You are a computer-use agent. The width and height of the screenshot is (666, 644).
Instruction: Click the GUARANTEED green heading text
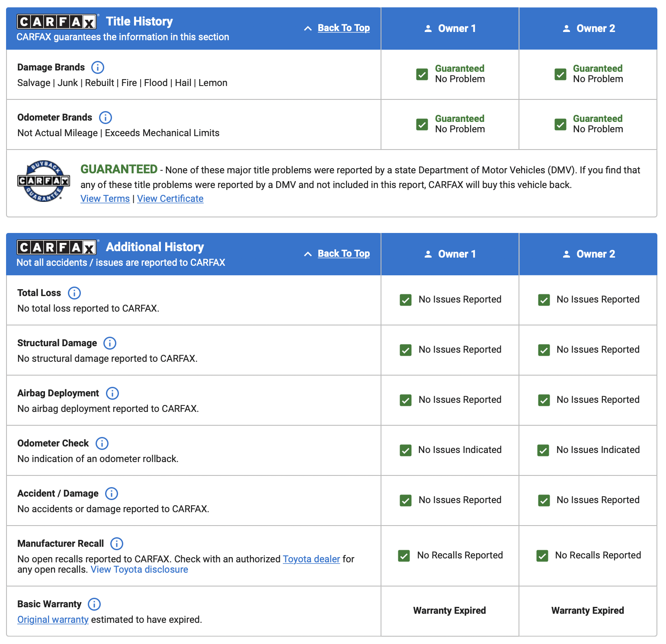119,169
